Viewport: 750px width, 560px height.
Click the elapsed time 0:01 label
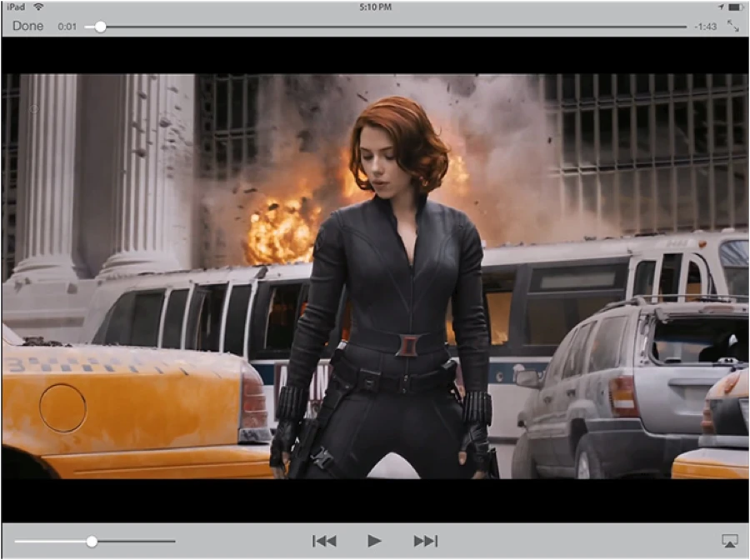point(67,27)
